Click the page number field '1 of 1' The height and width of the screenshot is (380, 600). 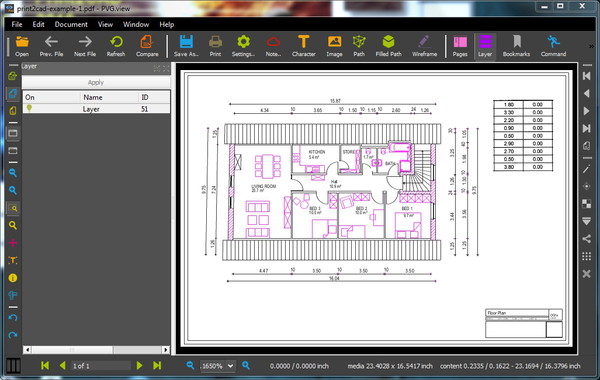point(101,366)
